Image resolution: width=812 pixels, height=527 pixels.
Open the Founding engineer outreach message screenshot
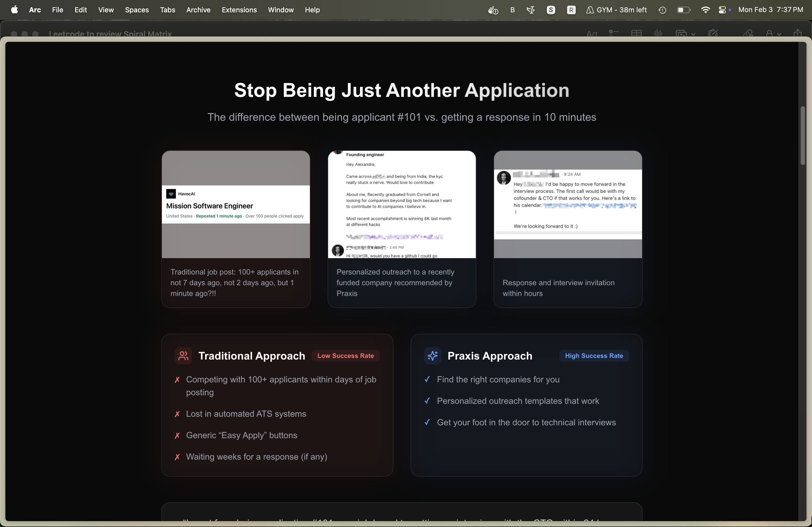pyautogui.click(x=401, y=204)
